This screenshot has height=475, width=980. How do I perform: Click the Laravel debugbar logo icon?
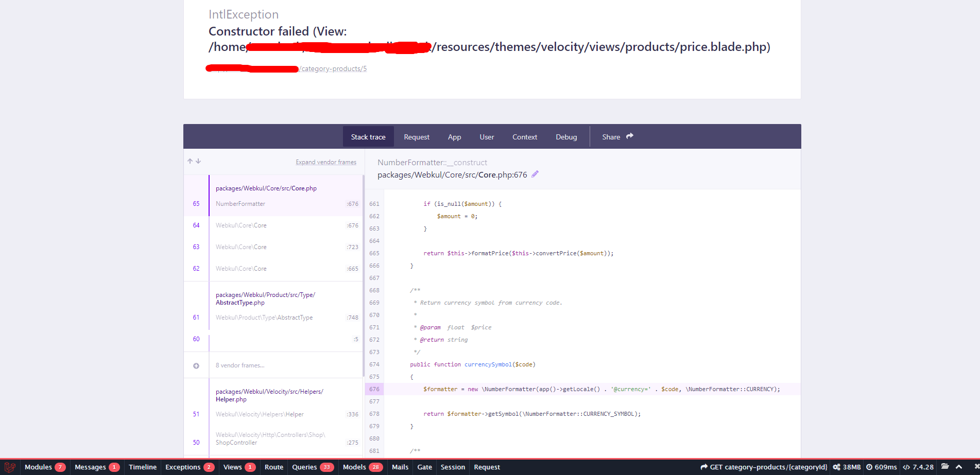point(10,467)
